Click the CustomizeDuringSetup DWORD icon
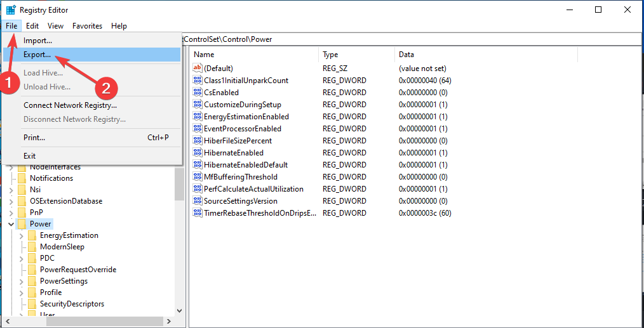The height and width of the screenshot is (328, 644). 198,104
